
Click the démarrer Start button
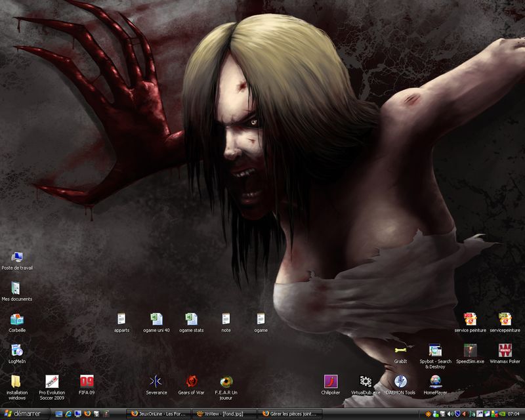pyautogui.click(x=24, y=414)
